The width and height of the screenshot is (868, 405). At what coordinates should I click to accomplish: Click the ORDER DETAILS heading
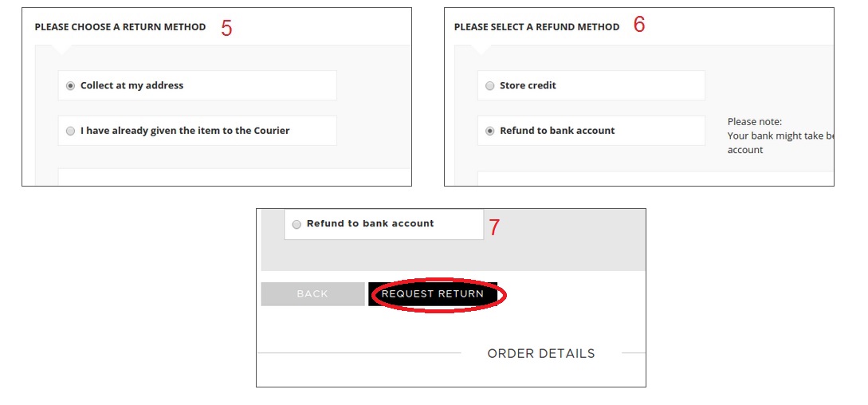pyautogui.click(x=540, y=353)
